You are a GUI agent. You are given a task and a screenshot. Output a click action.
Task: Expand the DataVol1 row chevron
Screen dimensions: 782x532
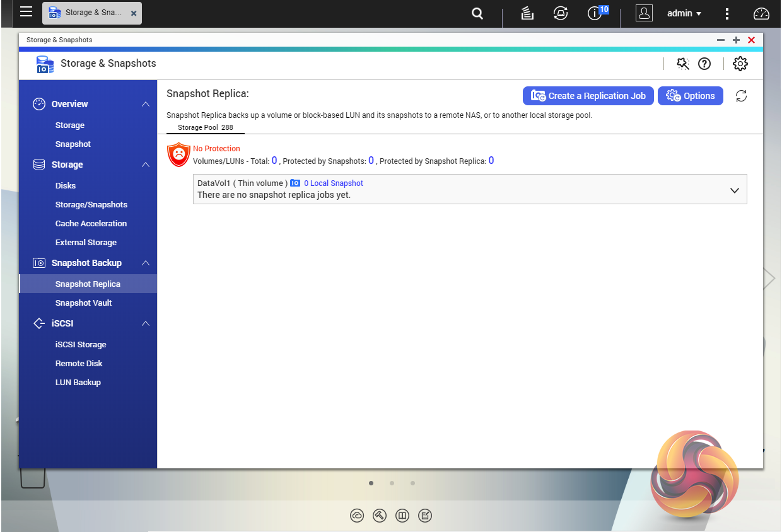click(x=734, y=190)
